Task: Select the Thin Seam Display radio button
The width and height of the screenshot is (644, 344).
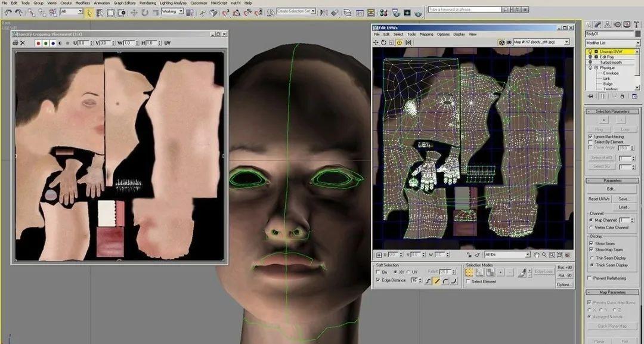Action: 591,258
